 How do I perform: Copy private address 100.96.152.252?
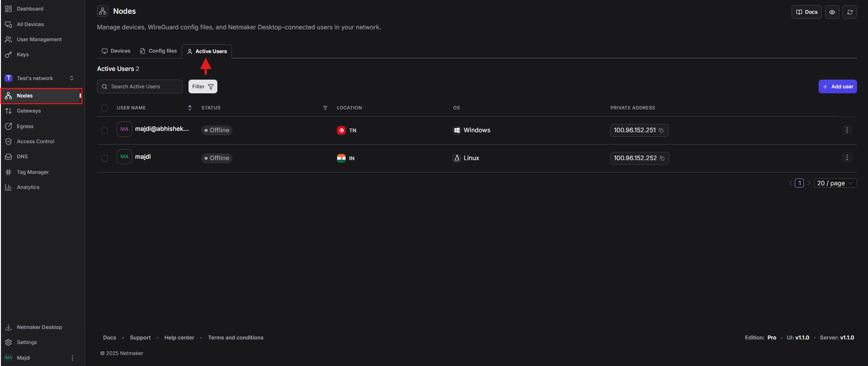(662, 158)
